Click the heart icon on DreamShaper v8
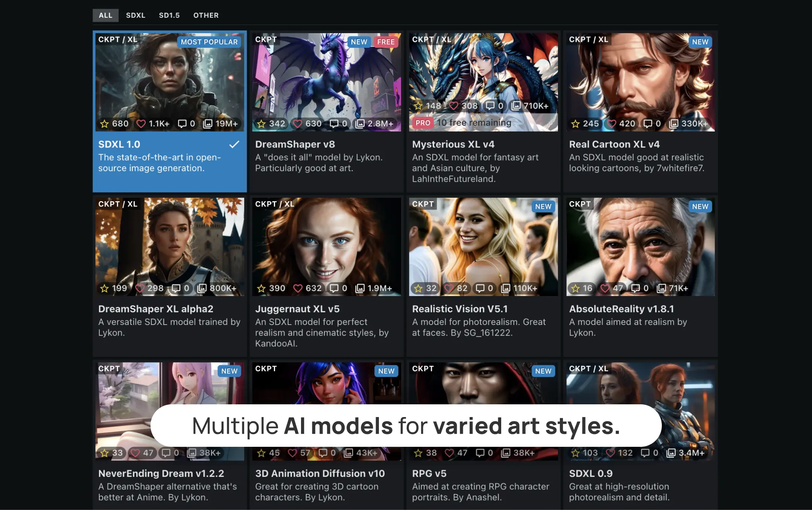 [x=298, y=123]
